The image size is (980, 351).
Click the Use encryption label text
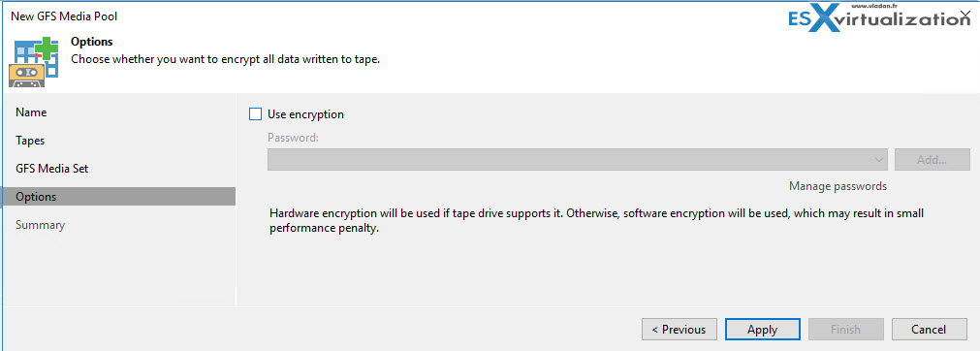(305, 114)
